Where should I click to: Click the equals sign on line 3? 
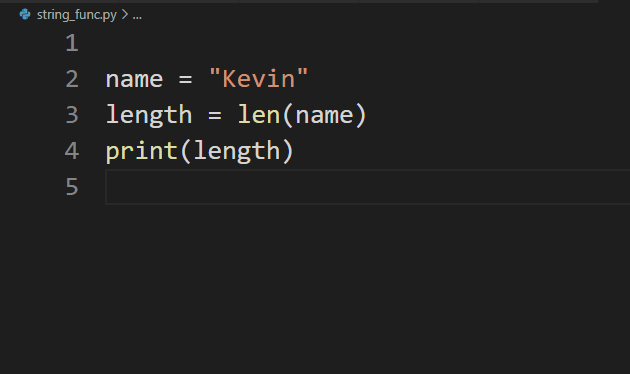click(x=215, y=115)
